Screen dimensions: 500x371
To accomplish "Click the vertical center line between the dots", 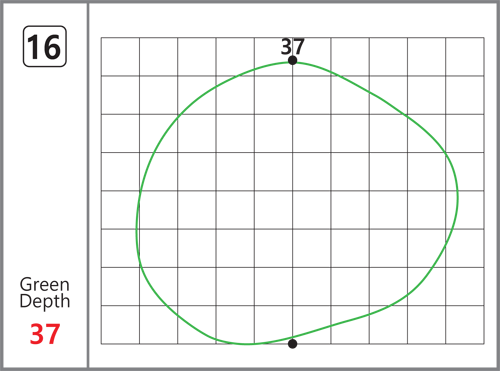I will pos(293,202).
